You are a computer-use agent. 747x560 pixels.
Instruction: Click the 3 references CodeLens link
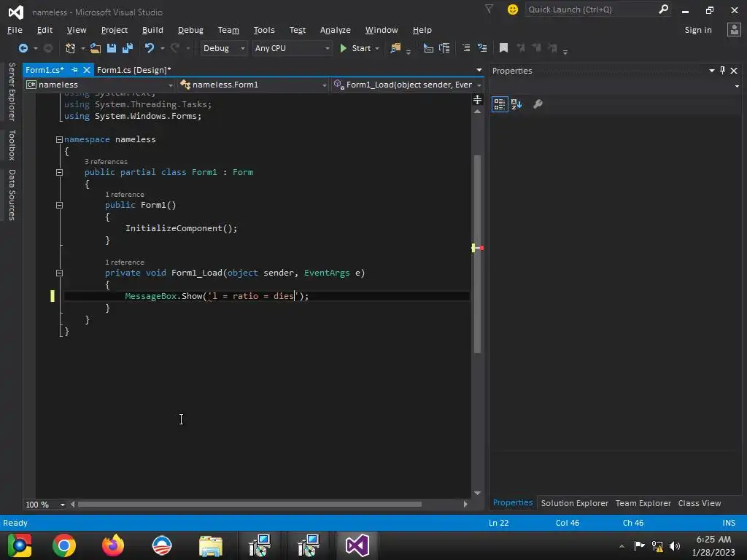coord(106,162)
